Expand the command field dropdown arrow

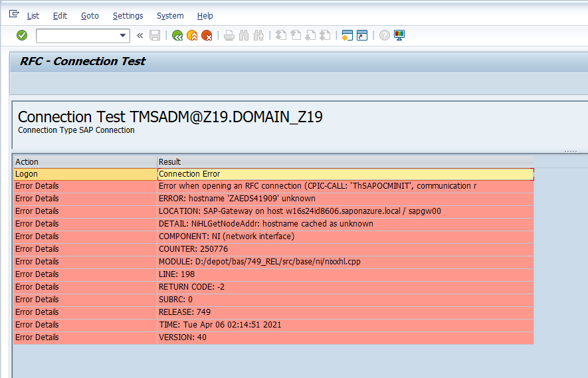[x=122, y=35]
